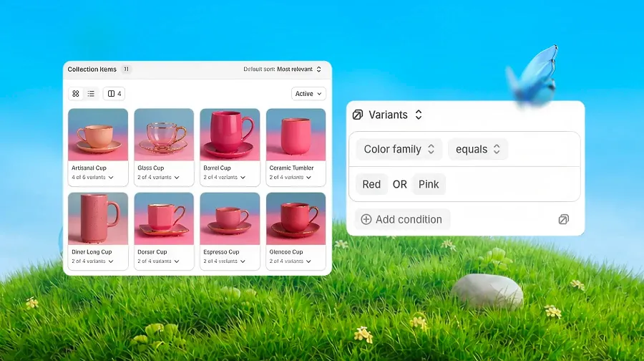
Task: Click the Add condition button
Action: click(402, 220)
